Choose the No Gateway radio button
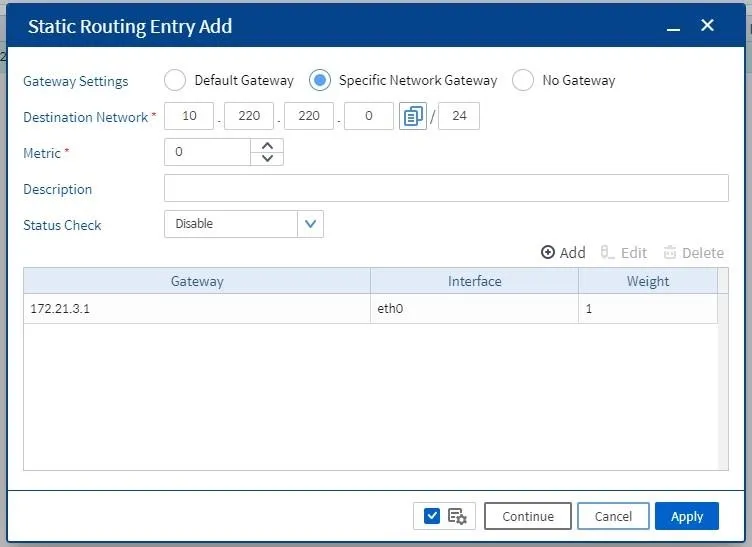 [x=523, y=80]
